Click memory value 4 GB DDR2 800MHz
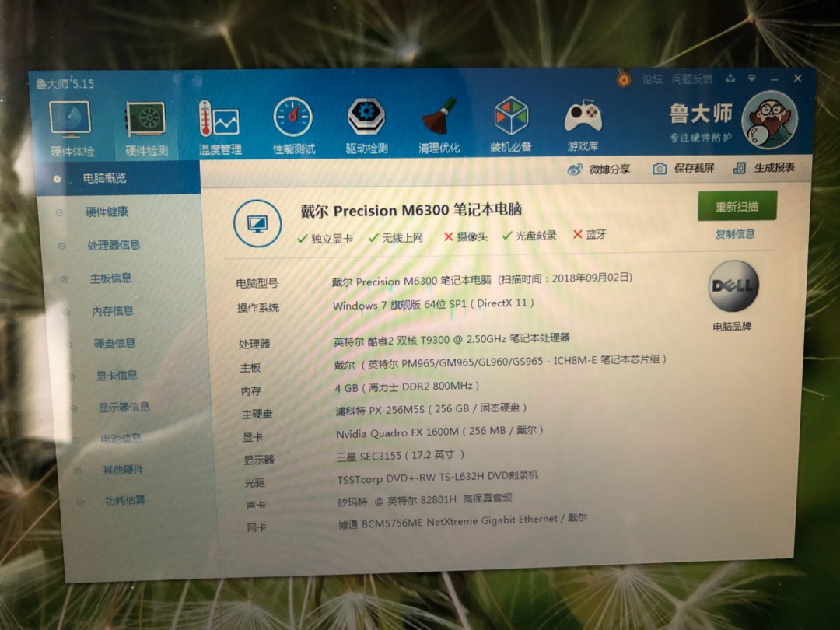Viewport: 840px width, 630px height. click(x=407, y=387)
